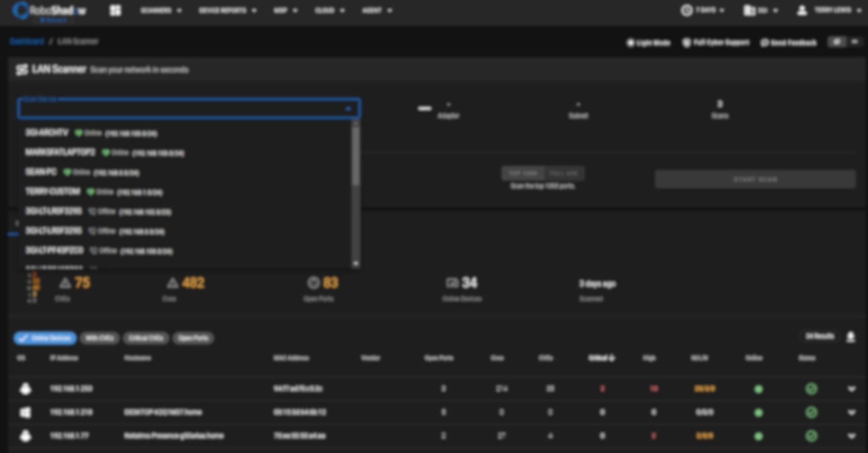Sort by the Critical column arrow

tap(612, 358)
